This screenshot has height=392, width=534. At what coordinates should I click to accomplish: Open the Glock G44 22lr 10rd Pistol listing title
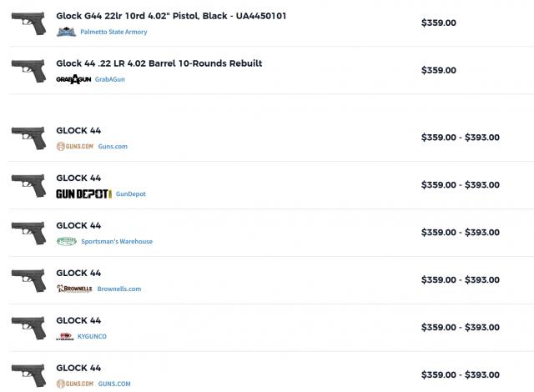pos(183,16)
